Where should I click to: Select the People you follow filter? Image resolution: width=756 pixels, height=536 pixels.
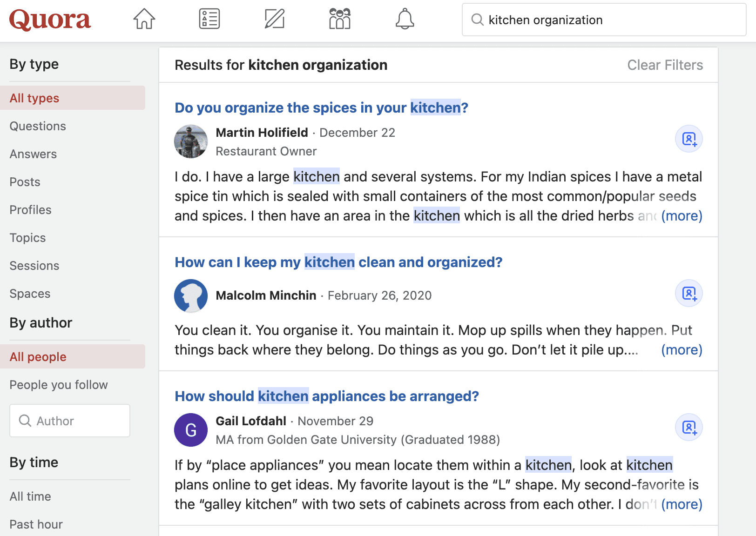click(x=59, y=385)
